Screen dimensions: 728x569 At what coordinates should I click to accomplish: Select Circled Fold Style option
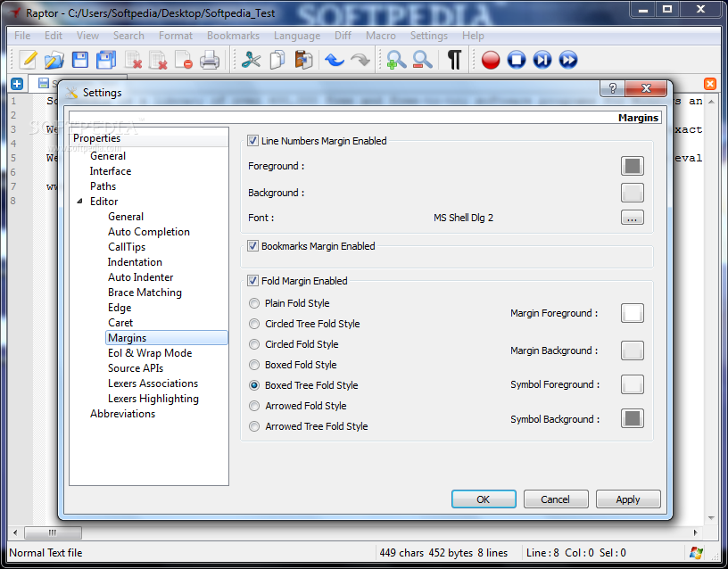[254, 344]
